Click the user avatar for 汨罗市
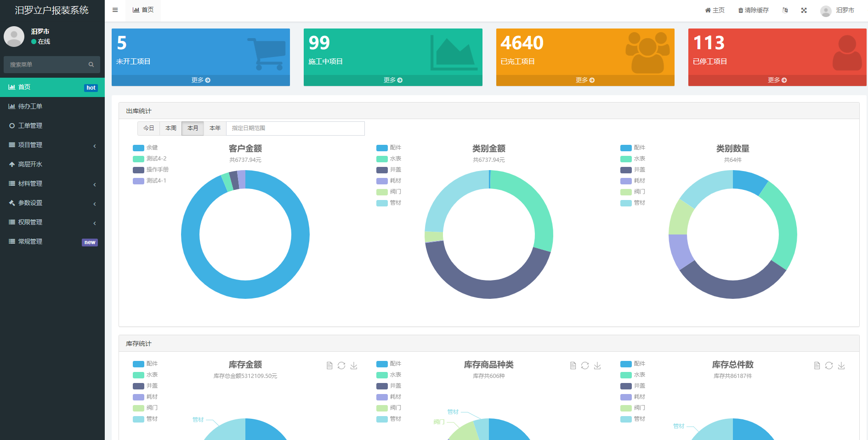The height and width of the screenshot is (440, 868). point(826,11)
